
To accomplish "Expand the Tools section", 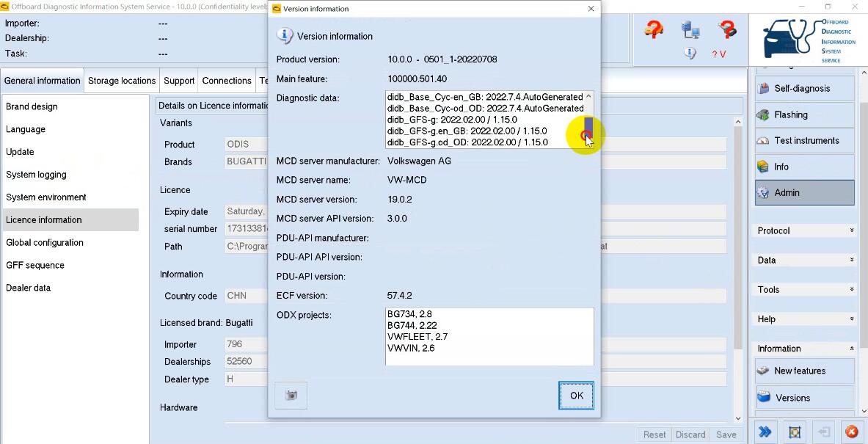I will pyautogui.click(x=806, y=290).
